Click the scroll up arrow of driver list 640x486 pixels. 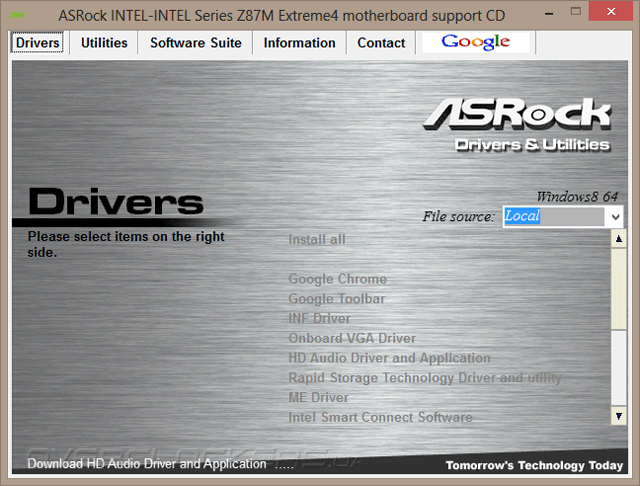click(619, 239)
